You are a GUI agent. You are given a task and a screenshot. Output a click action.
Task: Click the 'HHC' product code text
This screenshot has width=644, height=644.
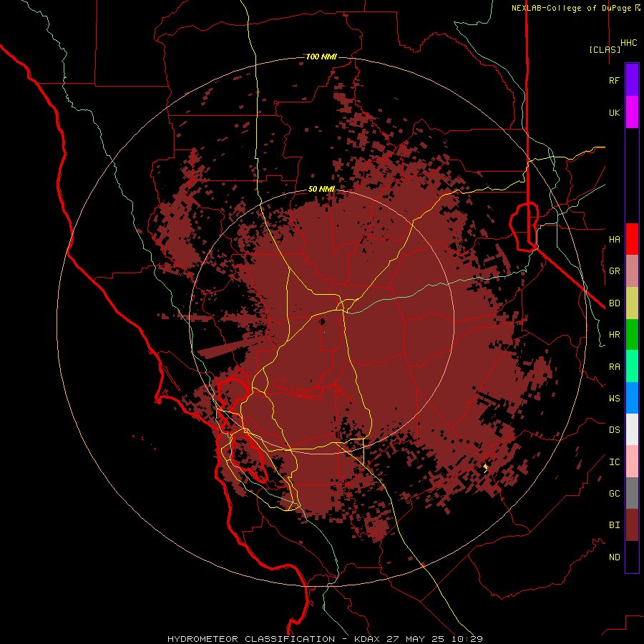click(629, 43)
